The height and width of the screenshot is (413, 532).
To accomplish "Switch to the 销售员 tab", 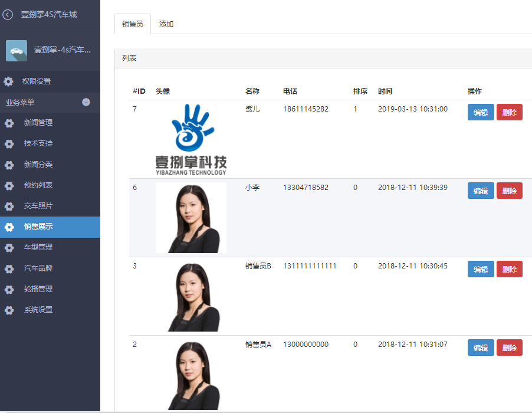I will [133, 24].
